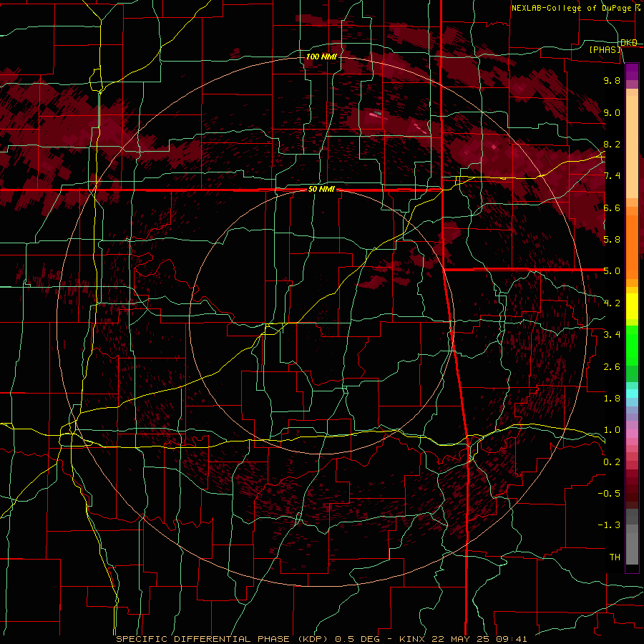Click the 1.8 value on the color scale

coord(612,399)
